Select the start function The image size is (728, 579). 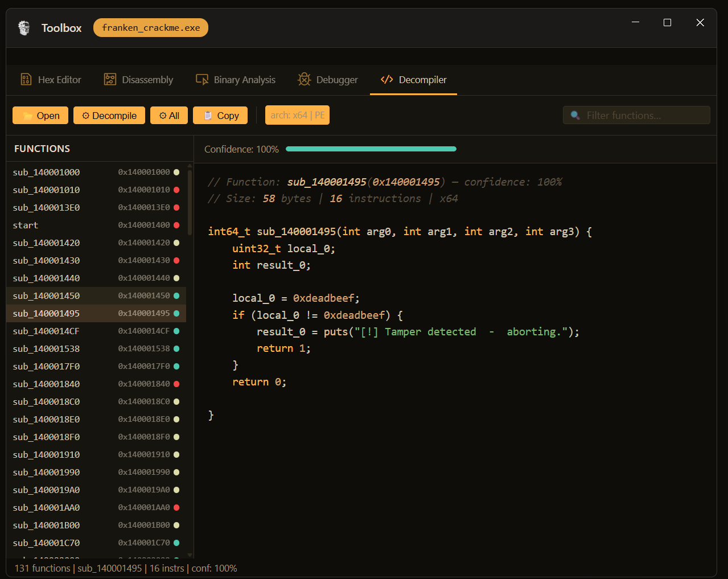point(96,225)
